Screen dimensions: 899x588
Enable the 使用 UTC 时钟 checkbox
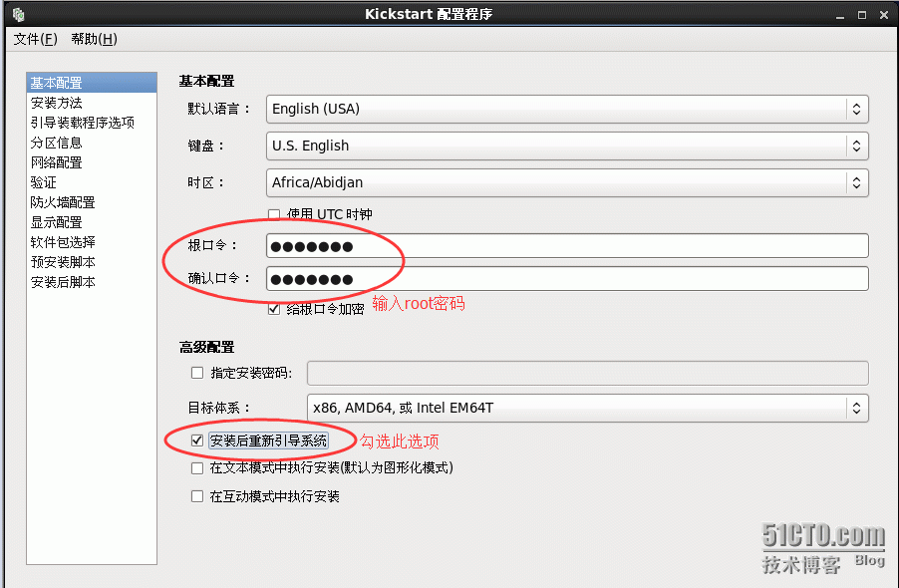274,214
